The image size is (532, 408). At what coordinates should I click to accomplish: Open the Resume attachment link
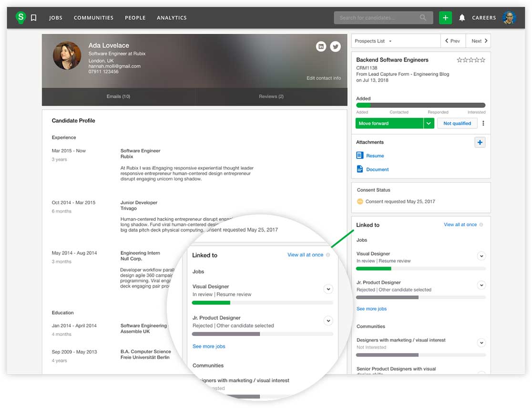(375, 156)
